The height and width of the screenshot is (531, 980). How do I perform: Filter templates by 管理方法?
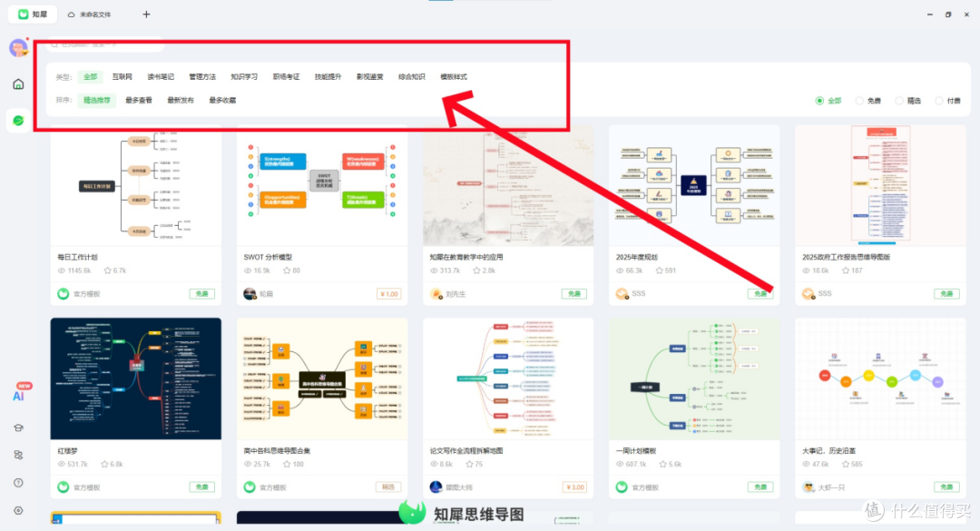pyautogui.click(x=202, y=77)
